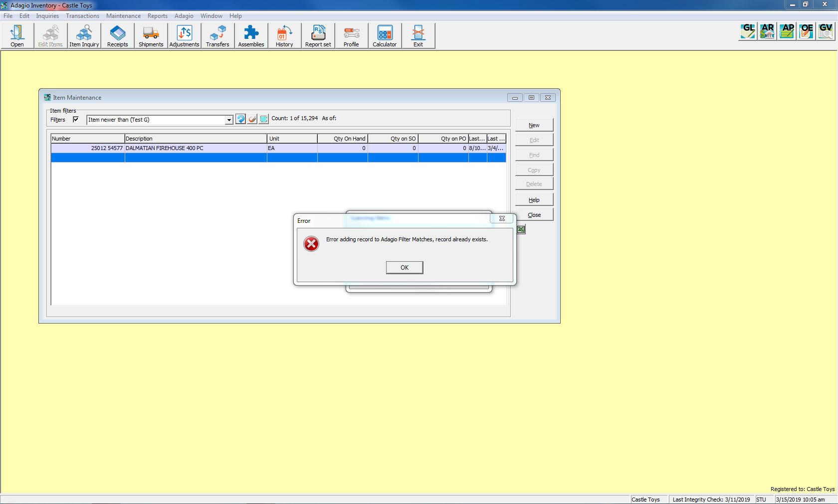Toggle the Filters checkbox
The height and width of the screenshot is (504, 838).
click(76, 119)
